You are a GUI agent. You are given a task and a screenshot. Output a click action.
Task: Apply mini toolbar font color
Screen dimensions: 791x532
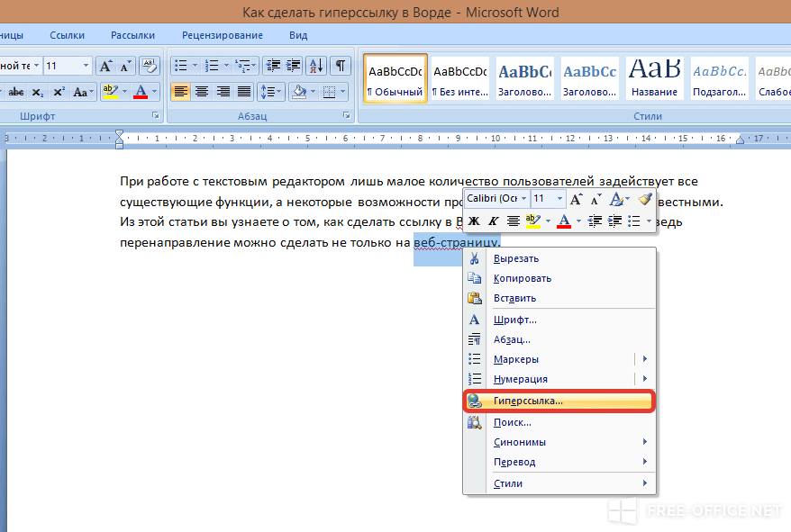coord(564,221)
